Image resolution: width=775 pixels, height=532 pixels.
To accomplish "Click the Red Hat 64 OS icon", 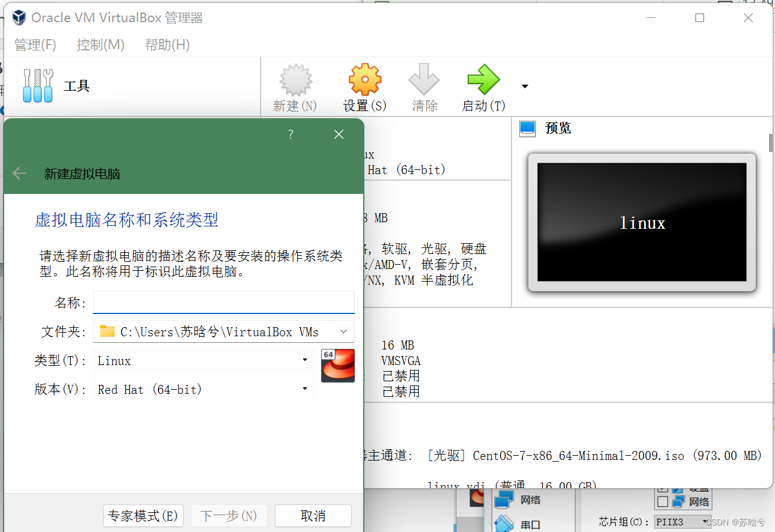I will point(338,365).
